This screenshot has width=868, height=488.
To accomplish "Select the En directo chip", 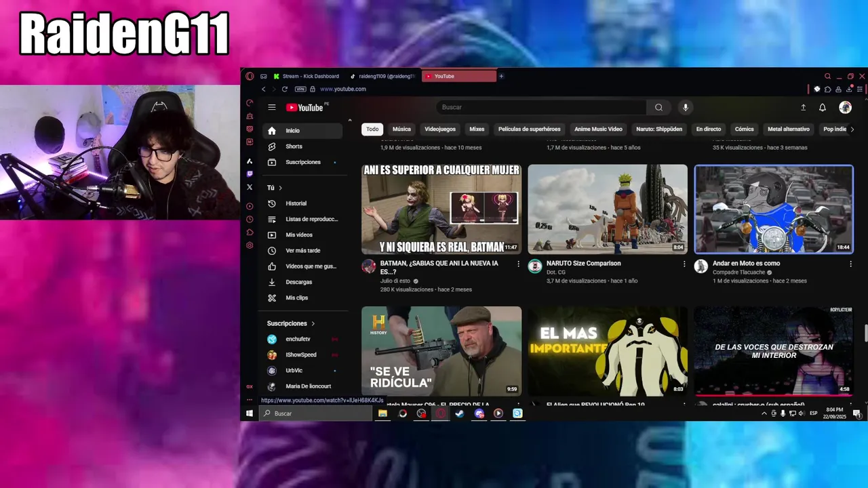I will 709,129.
